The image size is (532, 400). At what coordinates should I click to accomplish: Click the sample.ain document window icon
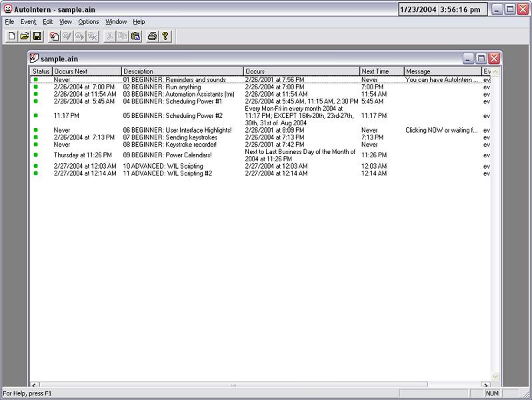[34, 59]
